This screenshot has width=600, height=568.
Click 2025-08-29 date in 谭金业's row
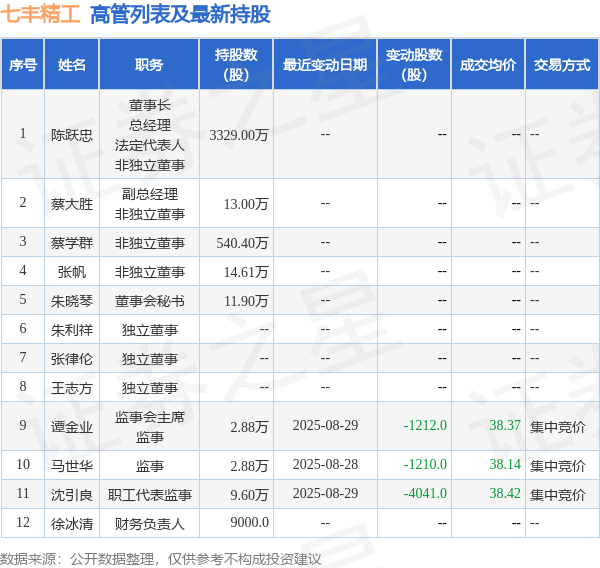click(325, 425)
